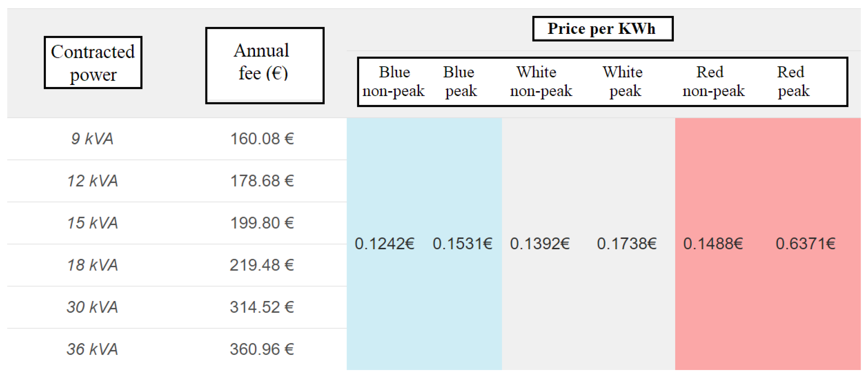This screenshot has width=868, height=378.
Task: Click the 0.1242€ blue non-peak price
Action: (384, 244)
